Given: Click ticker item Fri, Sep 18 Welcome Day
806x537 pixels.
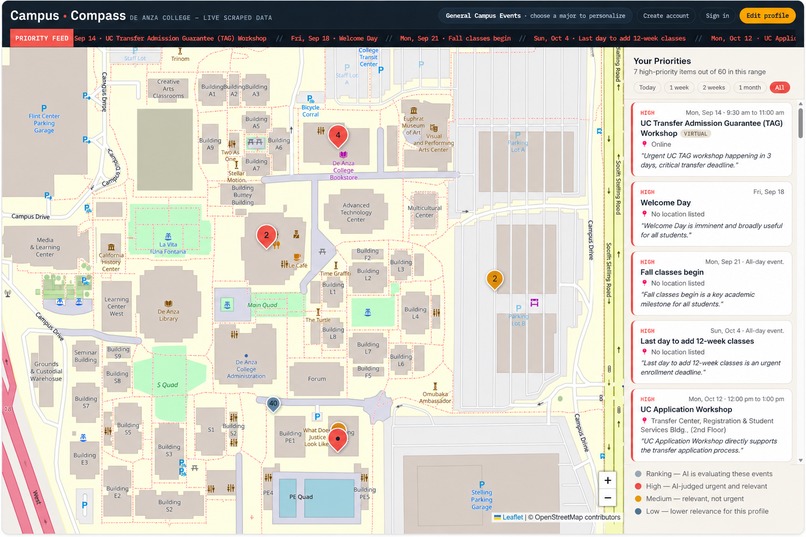Looking at the screenshot, I should click(334, 38).
